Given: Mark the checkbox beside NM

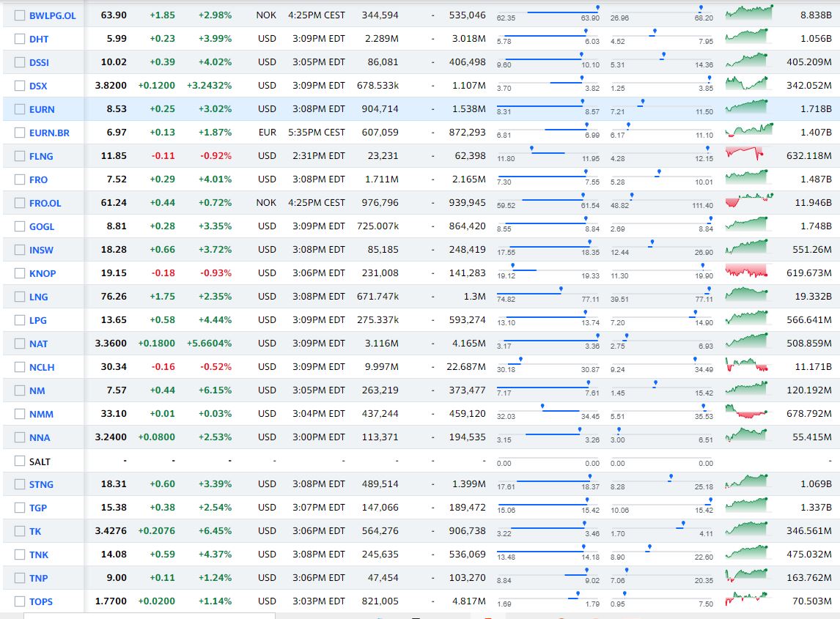Looking at the screenshot, I should [x=20, y=390].
